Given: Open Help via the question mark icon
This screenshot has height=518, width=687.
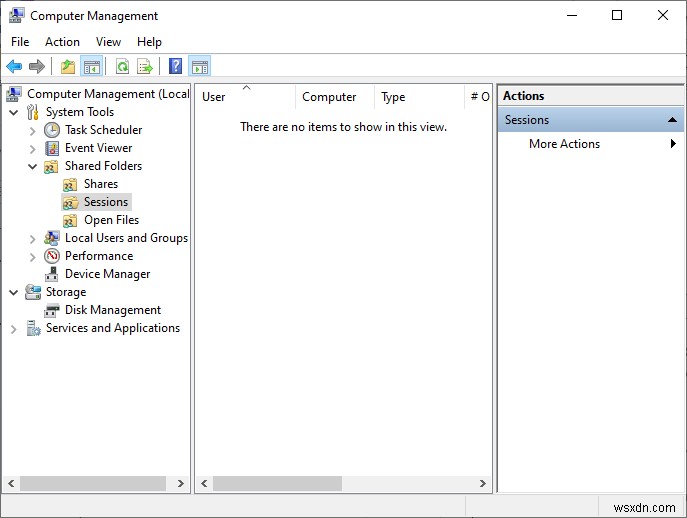Looking at the screenshot, I should (176, 67).
